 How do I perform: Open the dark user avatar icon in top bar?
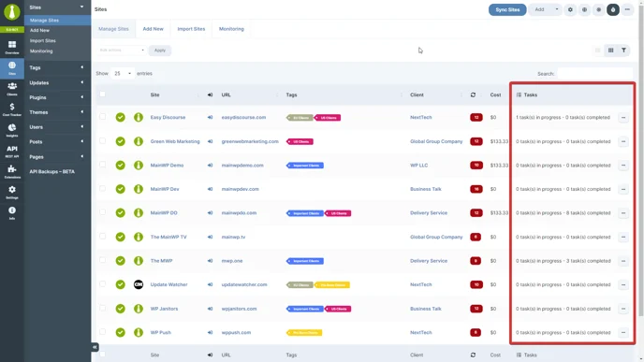click(613, 9)
